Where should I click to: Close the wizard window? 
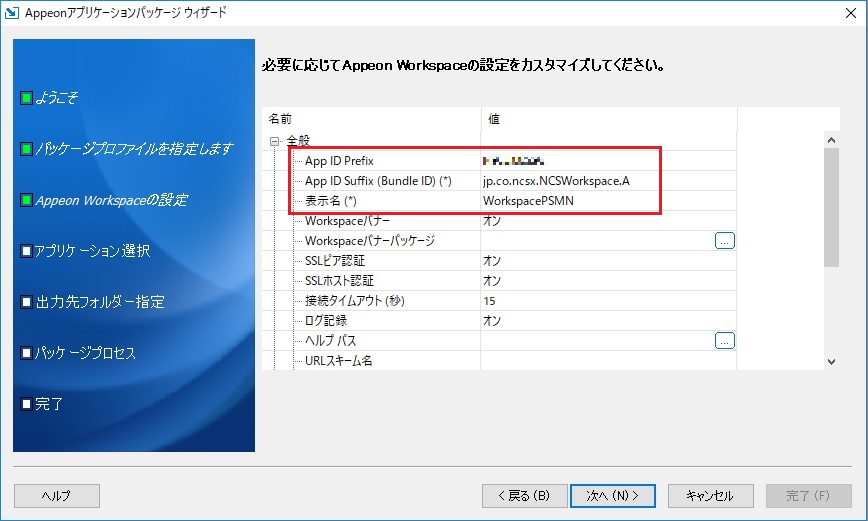(851, 13)
